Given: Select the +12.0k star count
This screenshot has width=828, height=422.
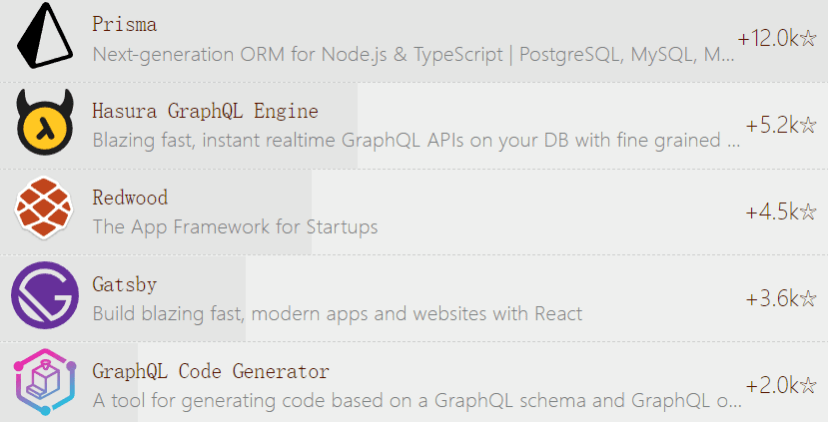Looking at the screenshot, I should pyautogui.click(x=768, y=38).
